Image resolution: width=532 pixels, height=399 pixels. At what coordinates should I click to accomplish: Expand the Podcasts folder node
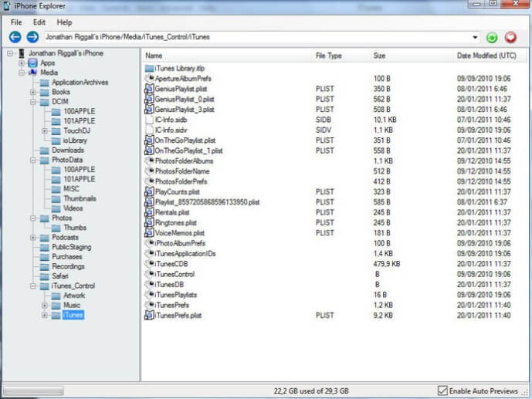point(33,238)
